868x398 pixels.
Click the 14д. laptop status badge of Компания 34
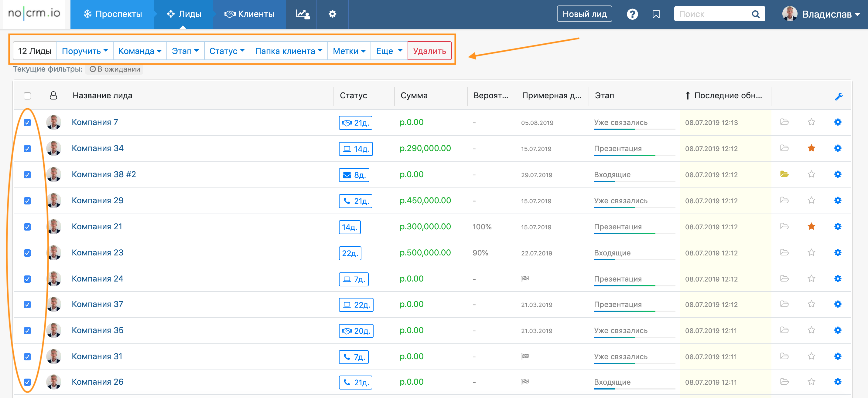(356, 149)
